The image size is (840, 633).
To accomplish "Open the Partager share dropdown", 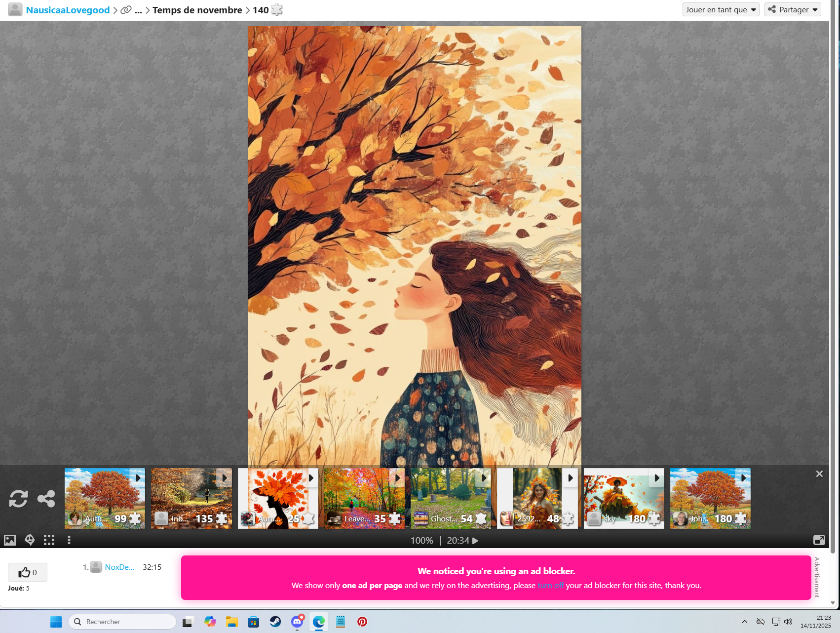I will [793, 9].
